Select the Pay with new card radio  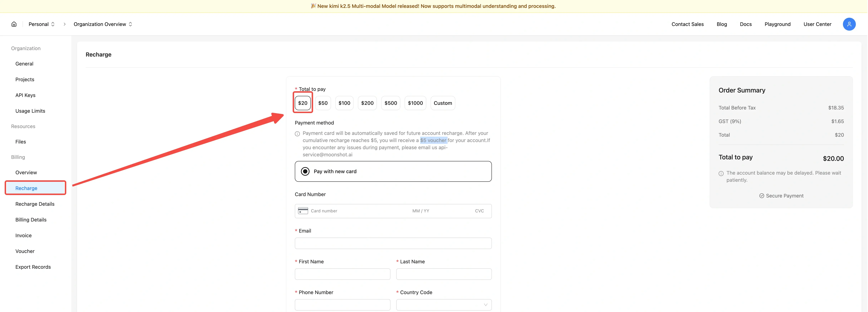(305, 171)
